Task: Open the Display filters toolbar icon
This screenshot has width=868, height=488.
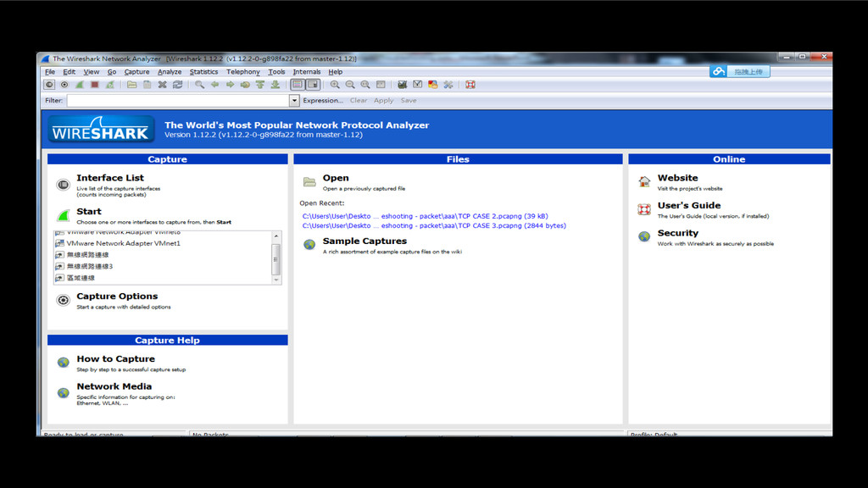Action: 417,85
